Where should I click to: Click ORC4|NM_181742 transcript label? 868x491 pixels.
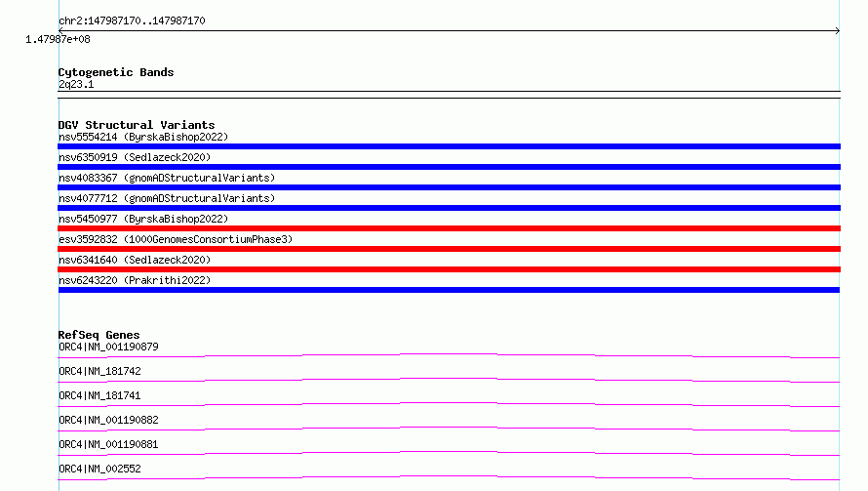[x=99, y=371]
